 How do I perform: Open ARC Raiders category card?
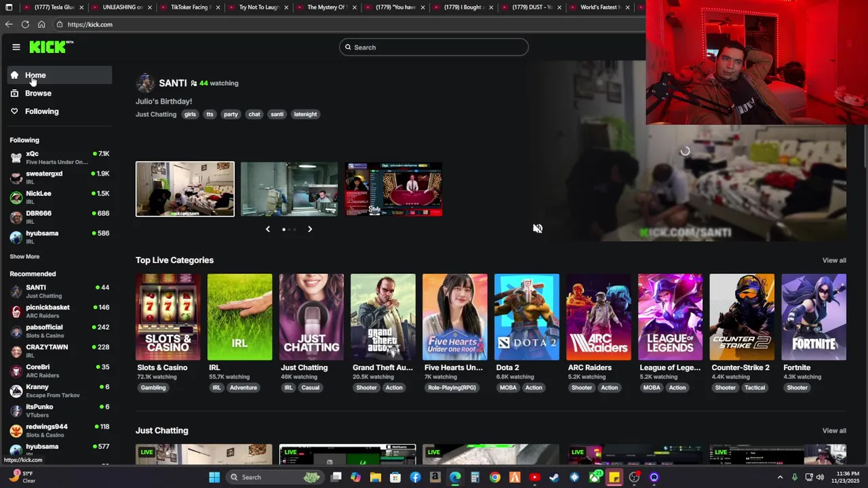tap(599, 317)
